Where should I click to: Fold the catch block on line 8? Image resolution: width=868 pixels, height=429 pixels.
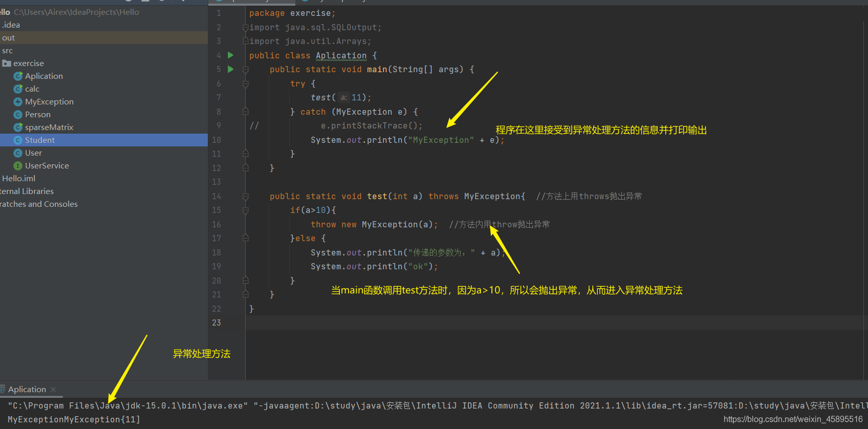[246, 111]
